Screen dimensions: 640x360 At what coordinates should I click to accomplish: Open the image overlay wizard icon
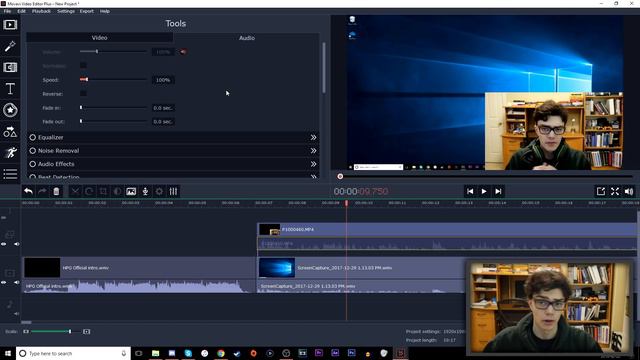pyautogui.click(x=131, y=191)
